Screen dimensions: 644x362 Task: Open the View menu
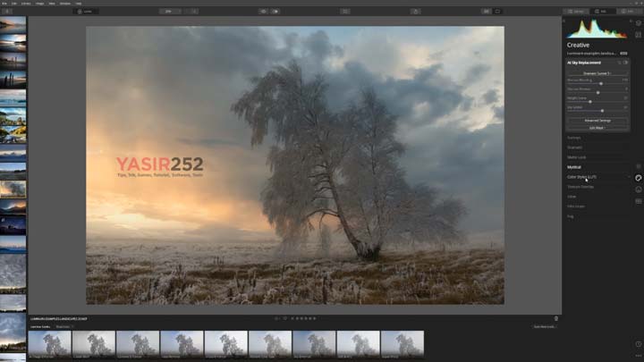pyautogui.click(x=52, y=4)
